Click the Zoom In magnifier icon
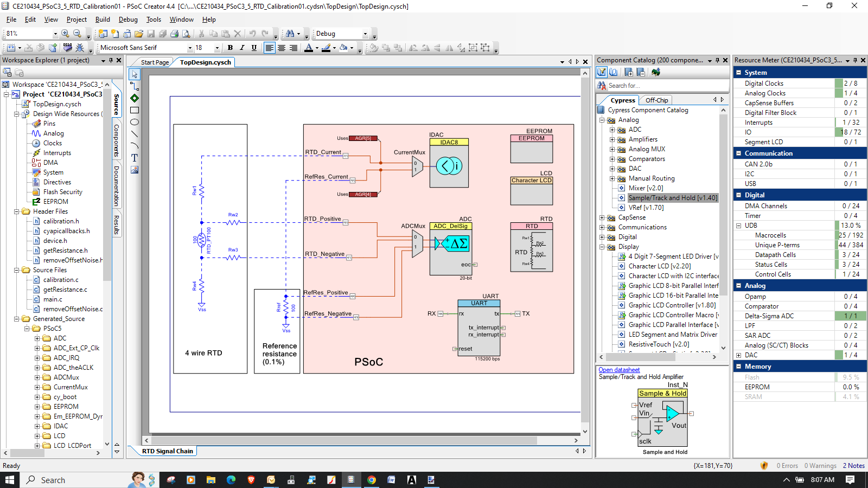868x488 pixels. click(x=65, y=34)
